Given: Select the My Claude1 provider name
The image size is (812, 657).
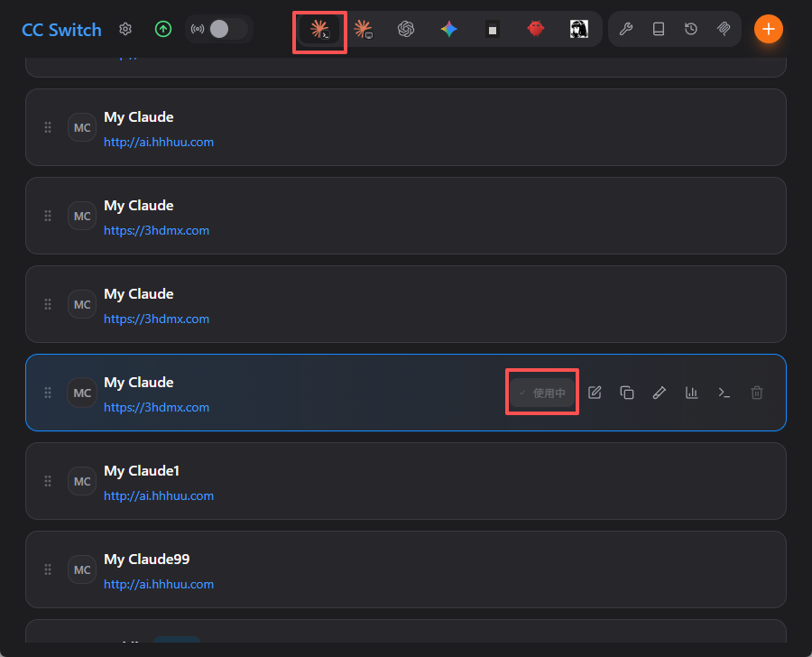Looking at the screenshot, I should [x=142, y=471].
